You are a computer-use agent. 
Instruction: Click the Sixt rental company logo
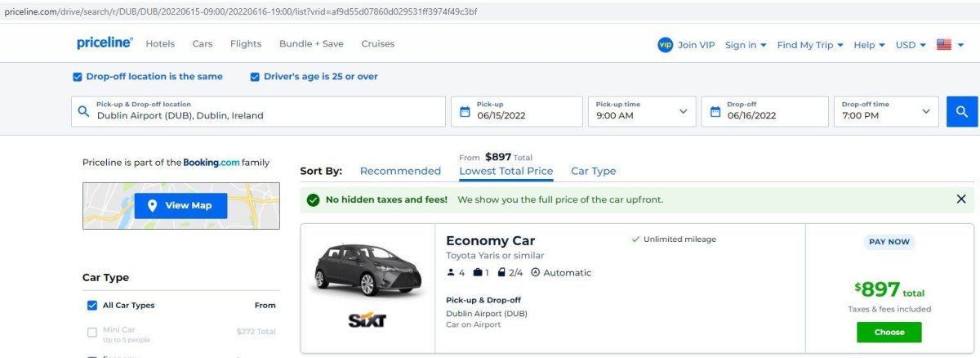coord(367,321)
